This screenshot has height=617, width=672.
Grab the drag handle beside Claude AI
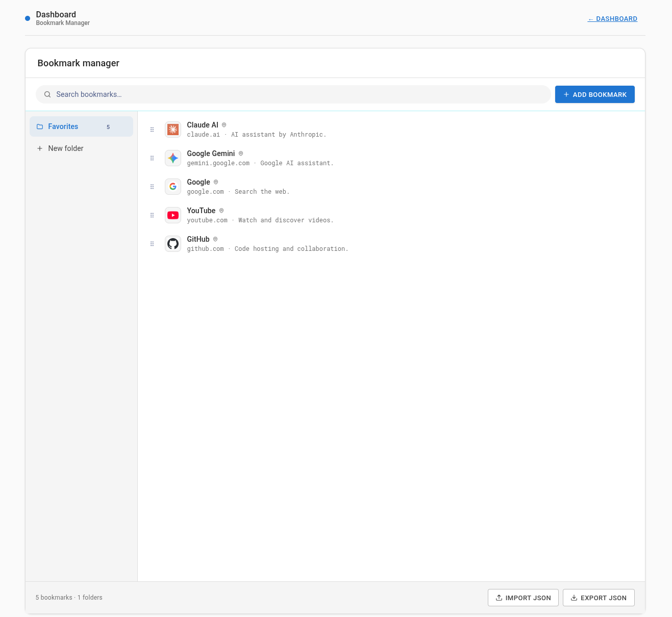coord(152,130)
